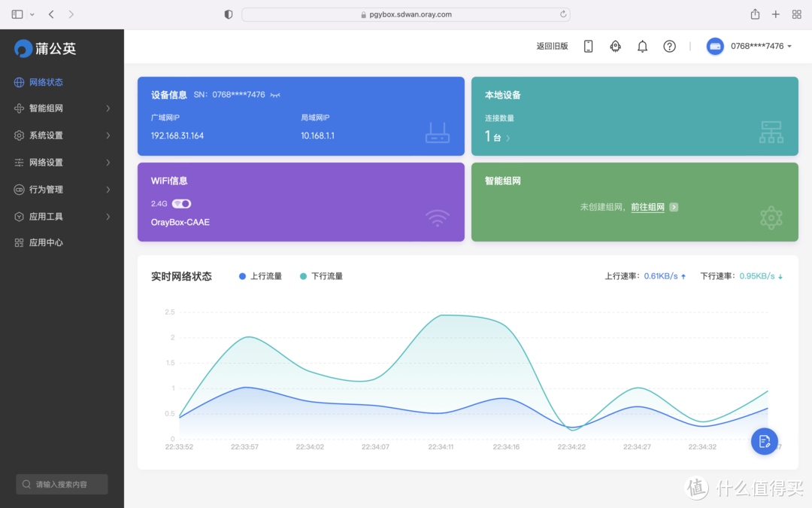Click the sidebar search input field
Image resolution: width=812 pixels, height=508 pixels.
pos(61,484)
